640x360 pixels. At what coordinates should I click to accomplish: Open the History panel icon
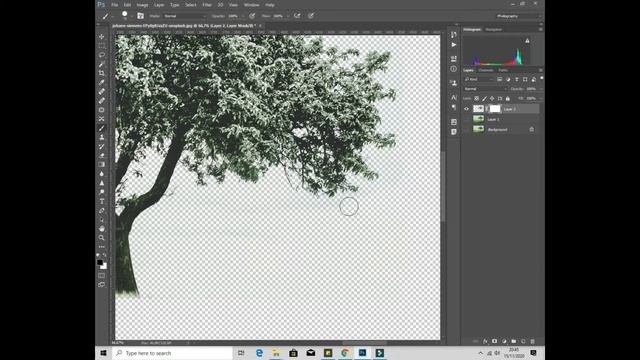(x=454, y=35)
